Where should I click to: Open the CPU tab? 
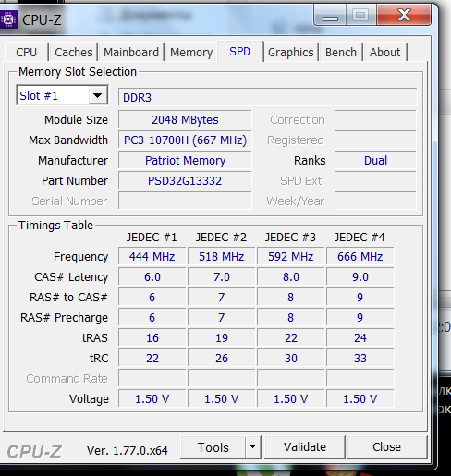tap(27, 53)
